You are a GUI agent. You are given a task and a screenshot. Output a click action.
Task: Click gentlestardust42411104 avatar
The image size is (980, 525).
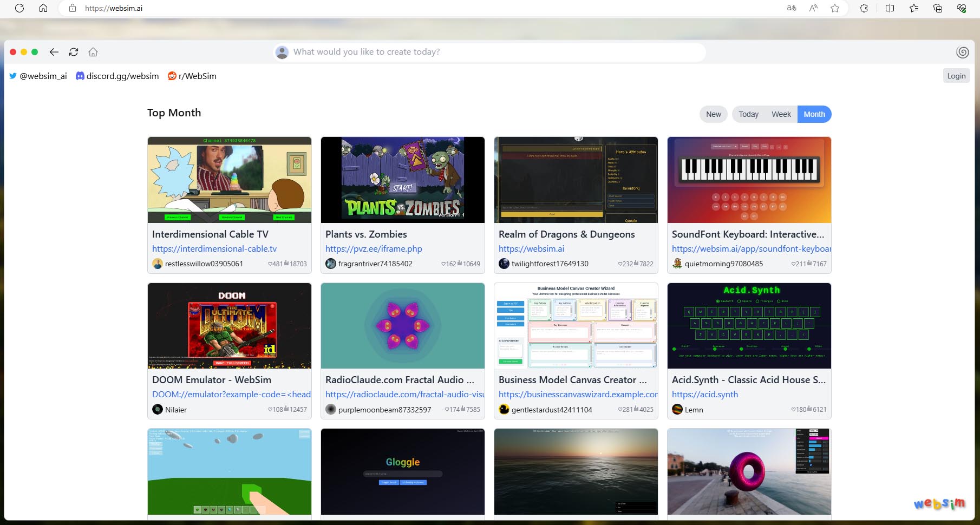504,409
